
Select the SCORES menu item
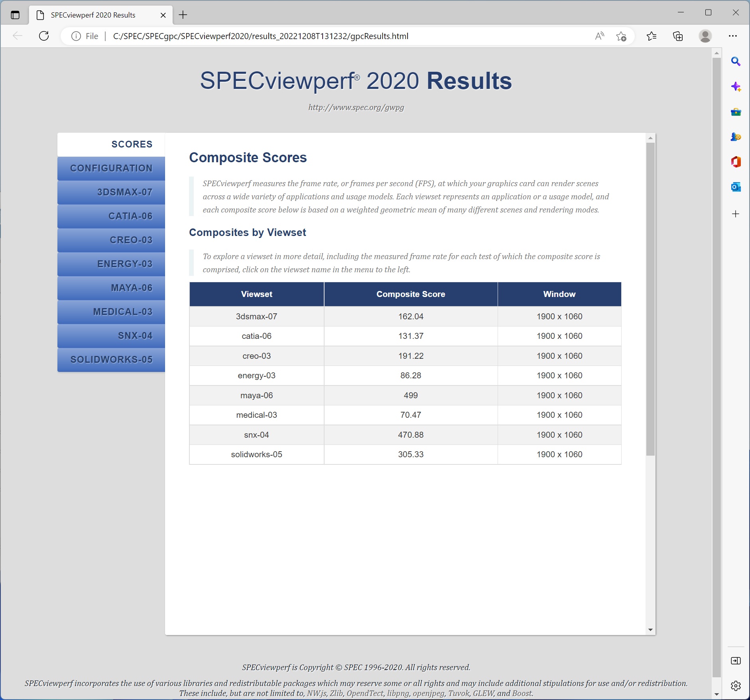(111, 144)
